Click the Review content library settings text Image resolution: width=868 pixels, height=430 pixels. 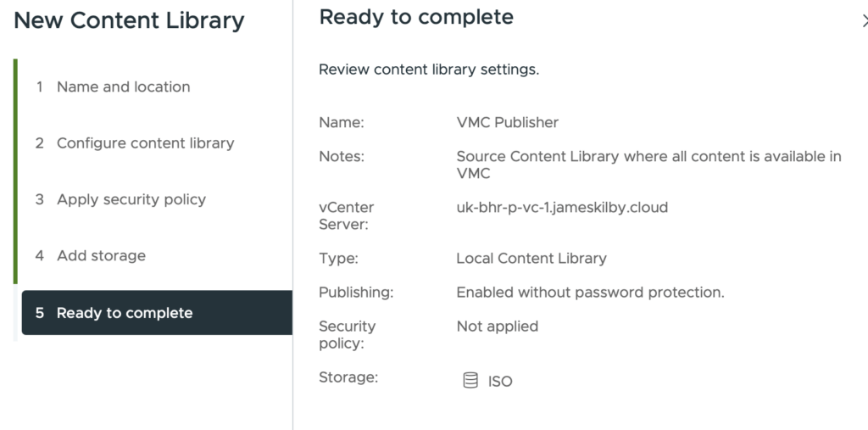click(428, 70)
